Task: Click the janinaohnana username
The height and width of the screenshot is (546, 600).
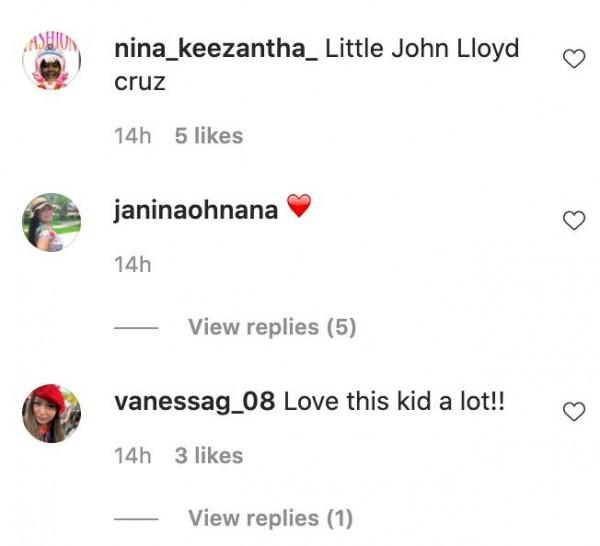Action: [x=196, y=211]
